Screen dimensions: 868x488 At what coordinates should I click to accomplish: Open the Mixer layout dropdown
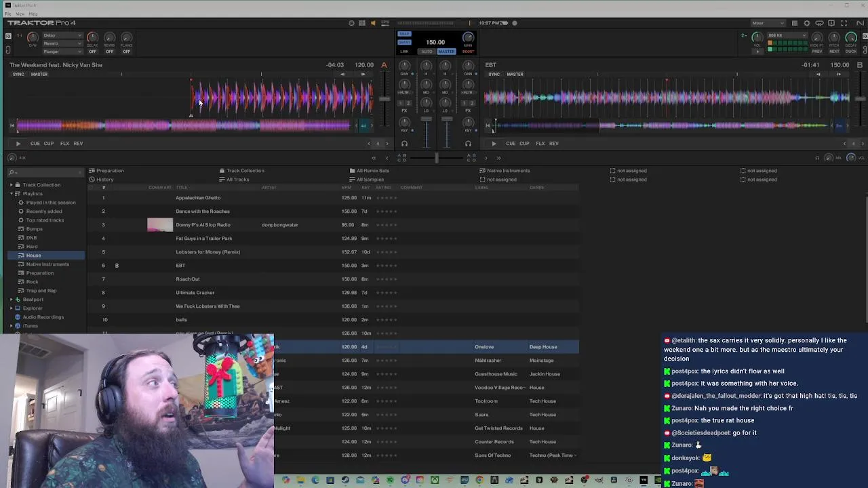coord(768,23)
